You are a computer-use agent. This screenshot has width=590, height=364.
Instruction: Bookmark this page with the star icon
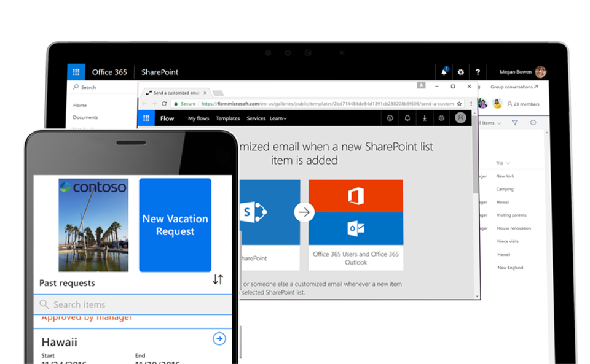pos(460,104)
